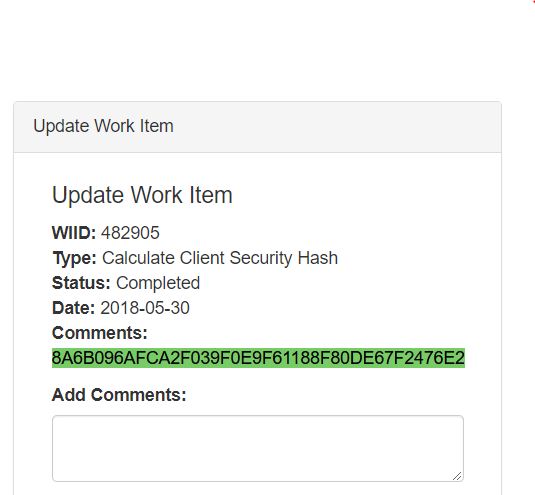The width and height of the screenshot is (535, 495).
Task: Click the text area resize grip handle
Action: coord(457,476)
